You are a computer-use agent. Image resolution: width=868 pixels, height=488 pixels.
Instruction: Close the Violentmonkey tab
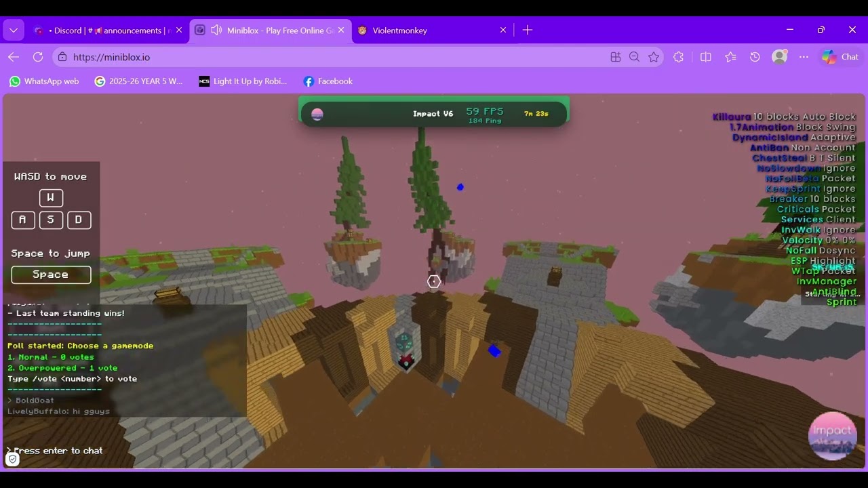[503, 30]
